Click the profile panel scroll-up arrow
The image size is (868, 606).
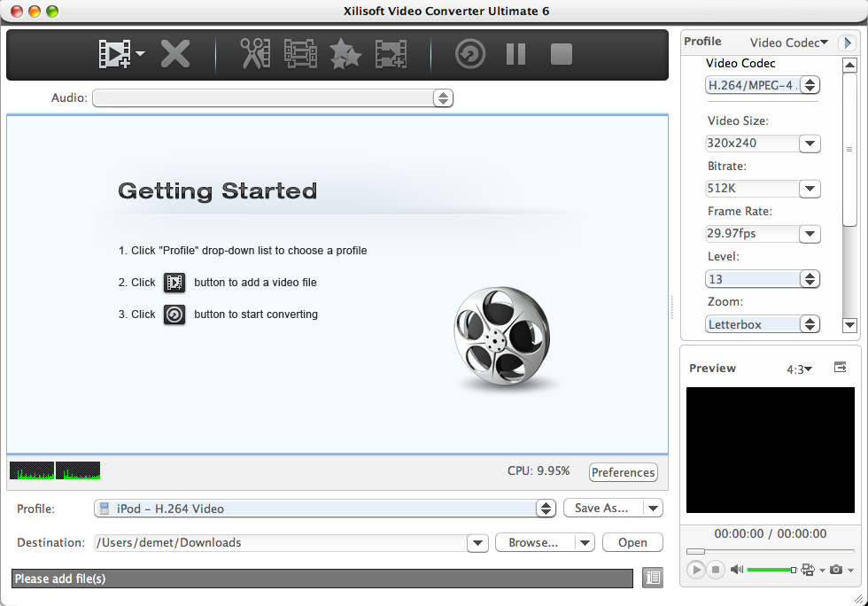[x=849, y=65]
